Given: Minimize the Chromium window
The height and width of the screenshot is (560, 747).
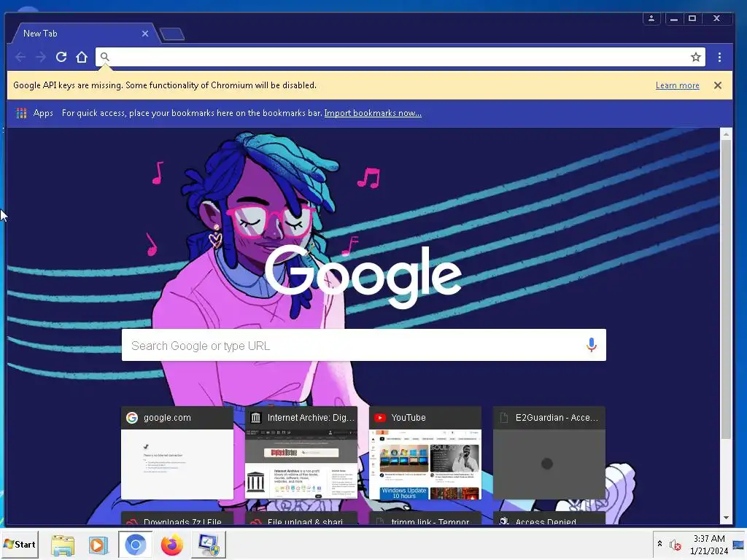Looking at the screenshot, I should point(673,18).
